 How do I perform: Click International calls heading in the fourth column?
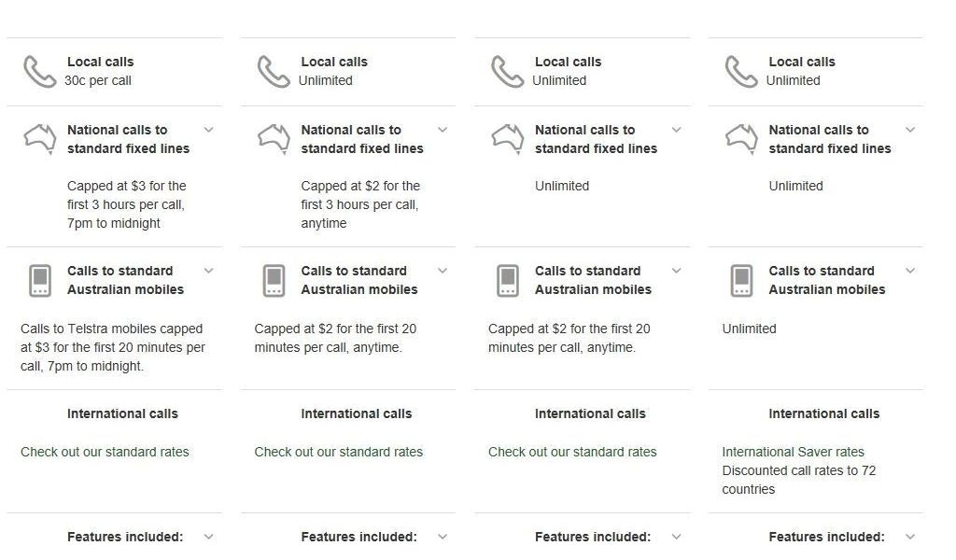pos(823,413)
